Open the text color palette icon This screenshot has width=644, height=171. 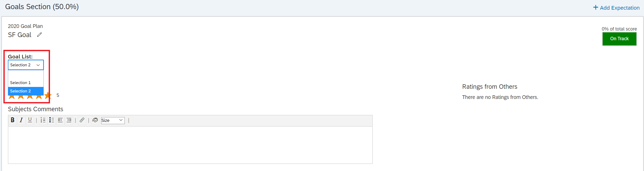click(x=95, y=120)
